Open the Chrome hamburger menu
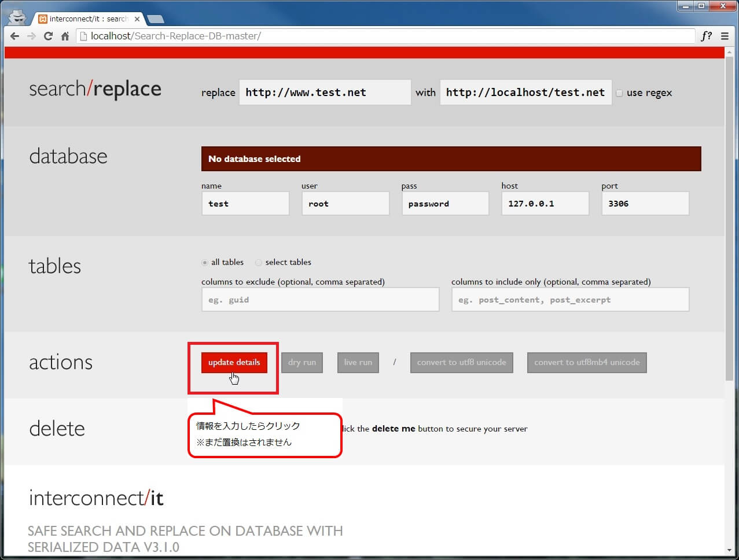 click(x=725, y=36)
